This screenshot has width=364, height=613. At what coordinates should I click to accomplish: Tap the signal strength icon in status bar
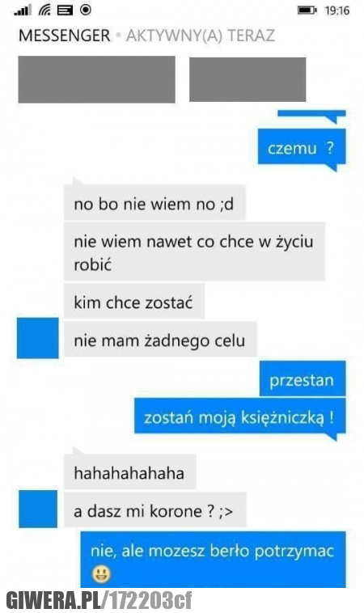point(23,10)
